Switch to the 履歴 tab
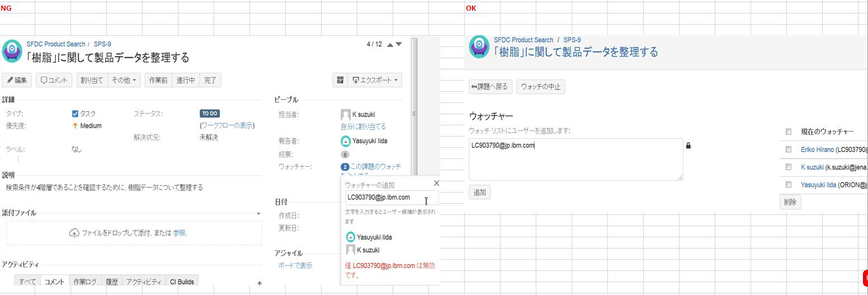The image size is (868, 295). pyautogui.click(x=111, y=282)
